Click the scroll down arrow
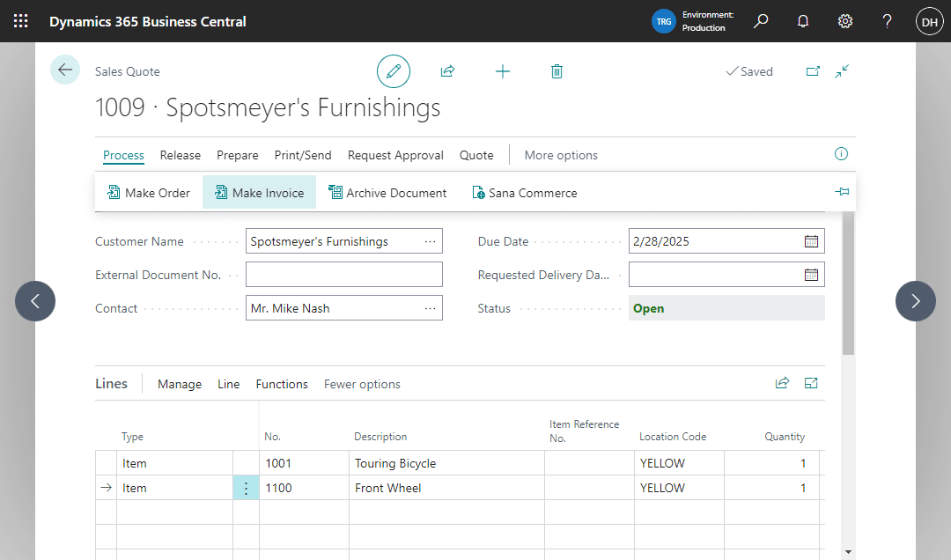Screen dimensions: 951x560 pyautogui.click(x=848, y=552)
